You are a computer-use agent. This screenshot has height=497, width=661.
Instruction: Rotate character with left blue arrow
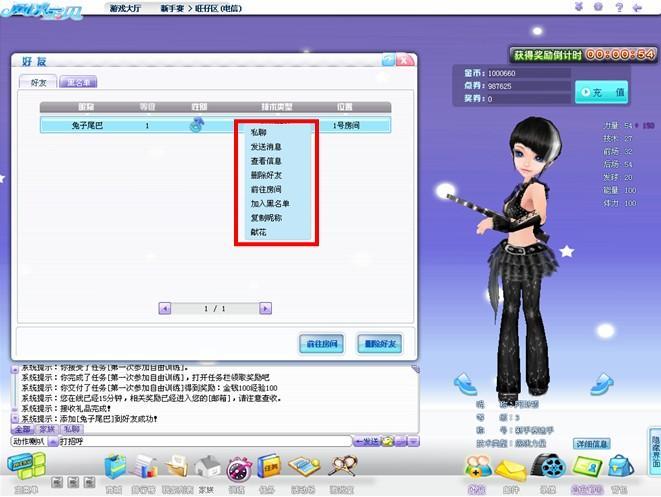coord(466,384)
